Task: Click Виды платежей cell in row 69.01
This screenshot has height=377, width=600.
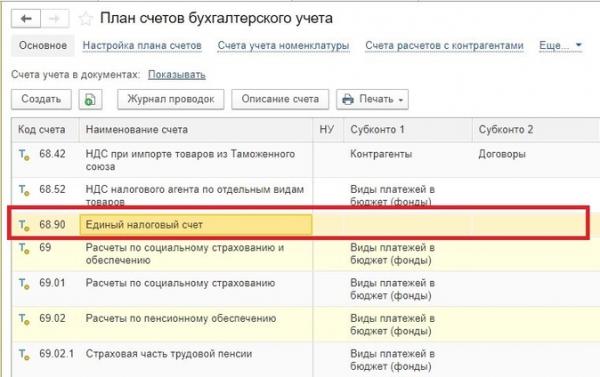Action: point(392,289)
